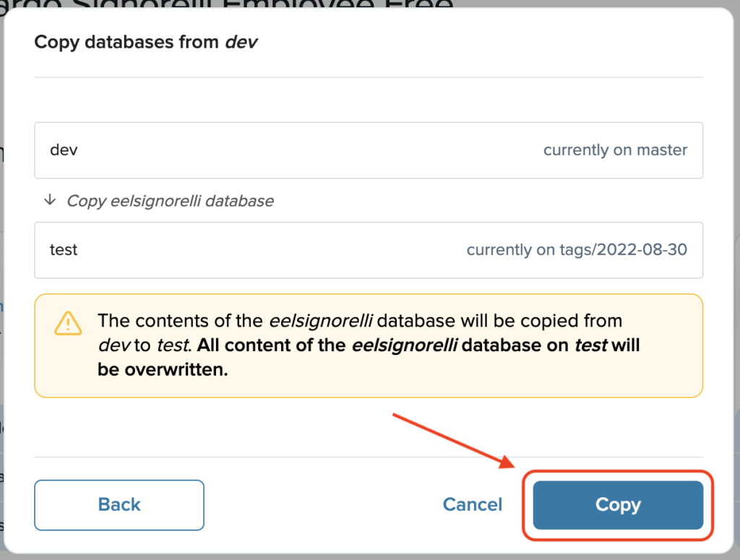The image size is (740, 560).
Task: Click italic 'eelsignorelli' in the warning's first line
Action: tap(321, 321)
